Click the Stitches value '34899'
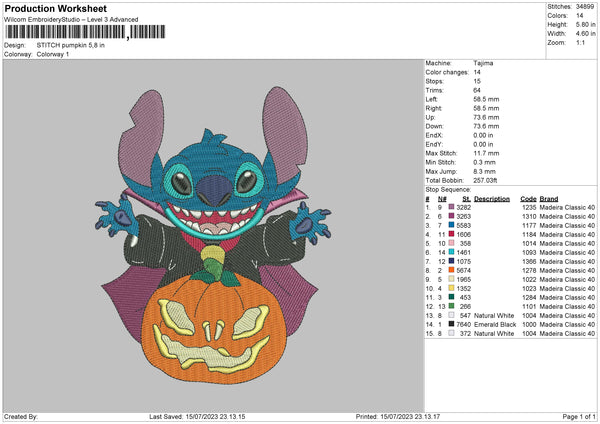The image size is (600, 424). (x=585, y=7)
